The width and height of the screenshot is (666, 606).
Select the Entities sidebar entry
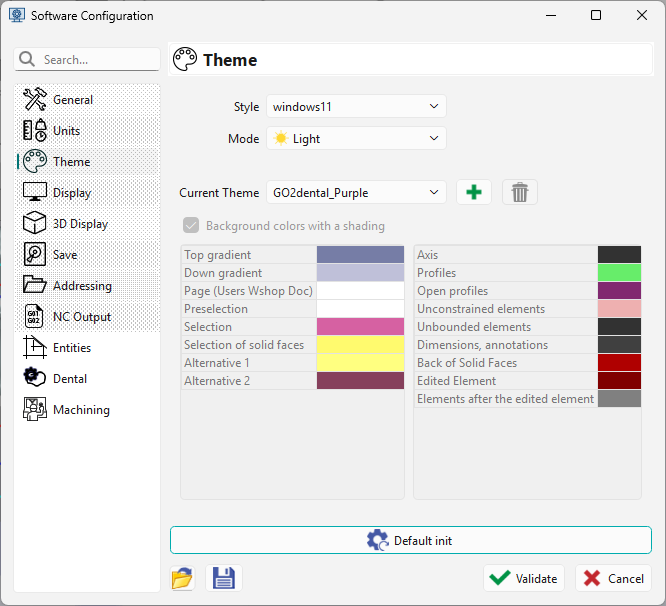[x=87, y=347]
